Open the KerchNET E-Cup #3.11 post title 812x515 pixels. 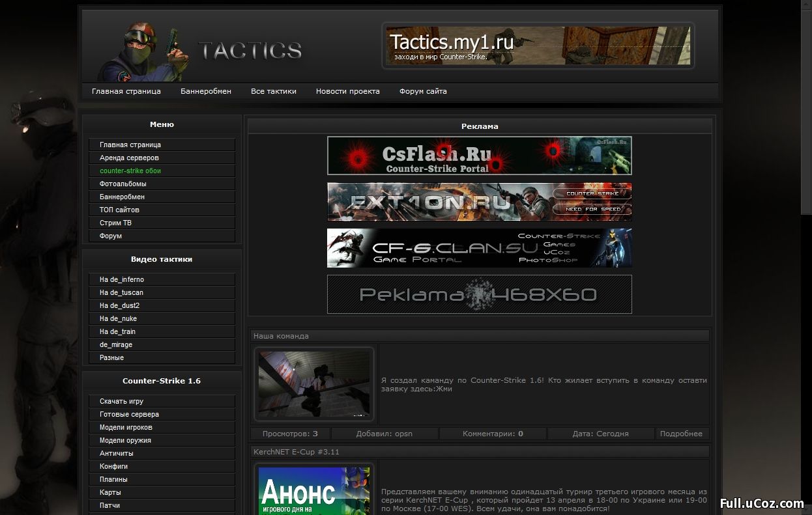pos(297,452)
